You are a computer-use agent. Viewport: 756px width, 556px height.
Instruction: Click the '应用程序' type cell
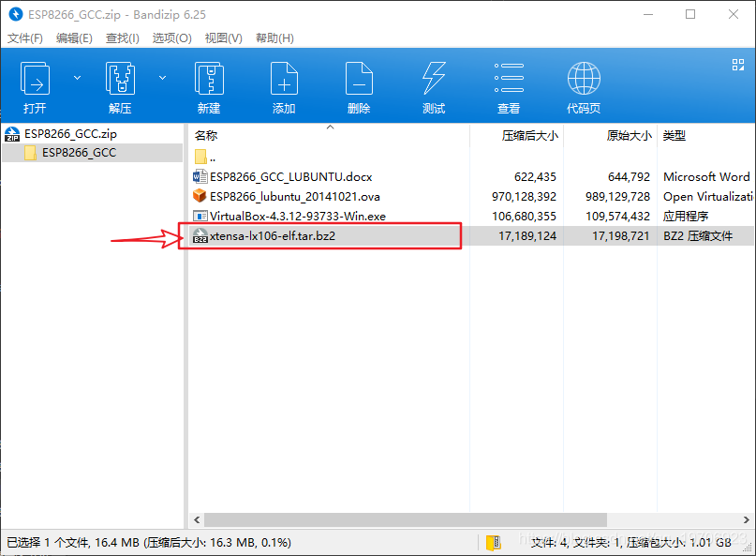[x=686, y=217]
